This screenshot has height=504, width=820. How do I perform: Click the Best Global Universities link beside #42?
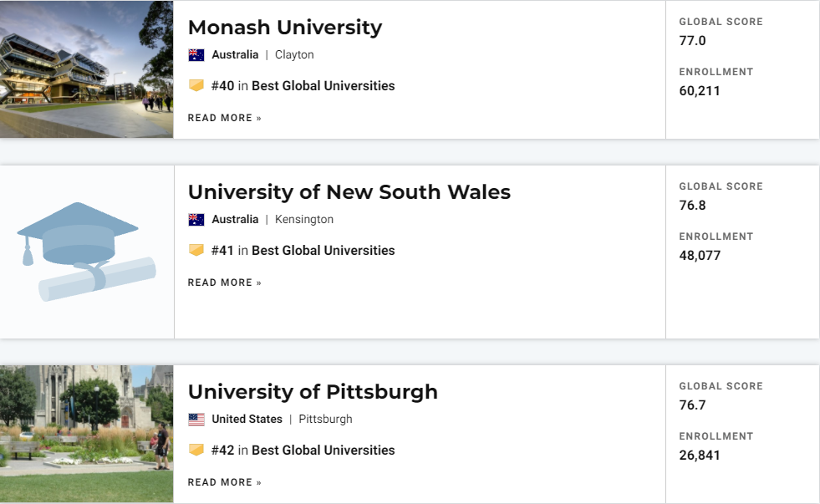[323, 450]
